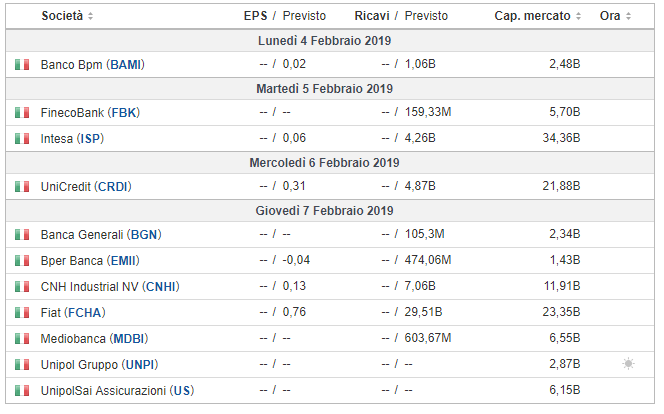Viewport: 664px width, 414px height.
Task: Click the Italy flag beside Fiat
Action: (22, 313)
